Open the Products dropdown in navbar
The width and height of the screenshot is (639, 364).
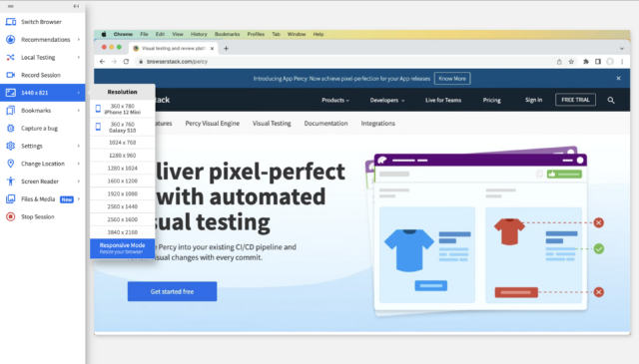coord(335,100)
